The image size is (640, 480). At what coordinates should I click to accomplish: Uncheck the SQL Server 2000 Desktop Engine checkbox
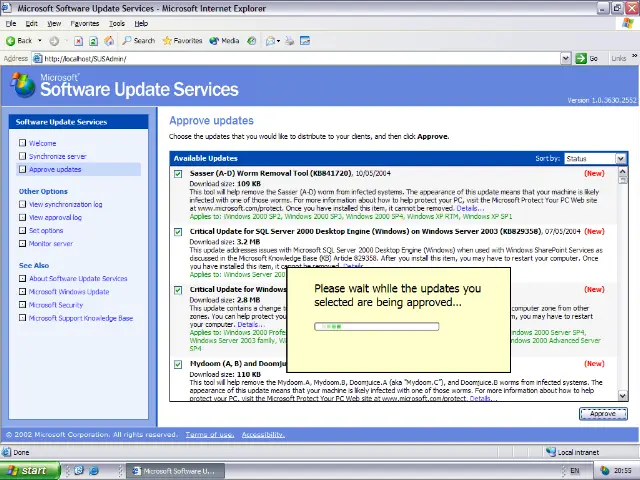click(x=178, y=232)
